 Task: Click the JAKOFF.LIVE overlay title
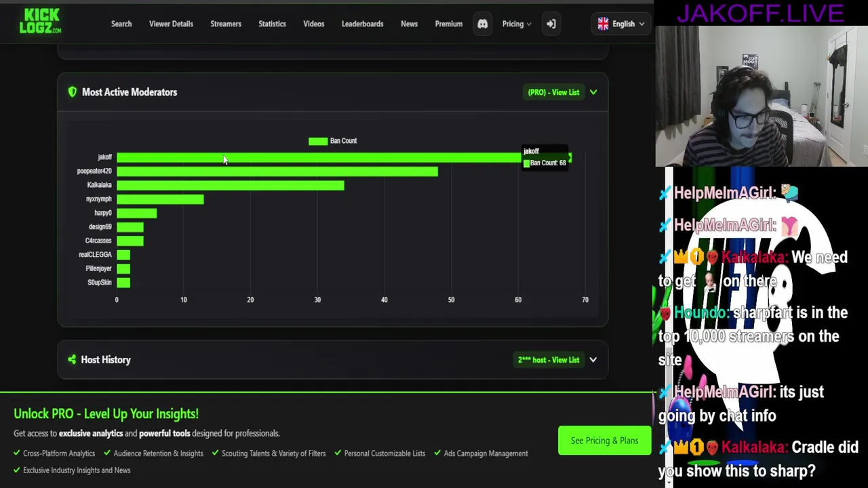pos(759,12)
